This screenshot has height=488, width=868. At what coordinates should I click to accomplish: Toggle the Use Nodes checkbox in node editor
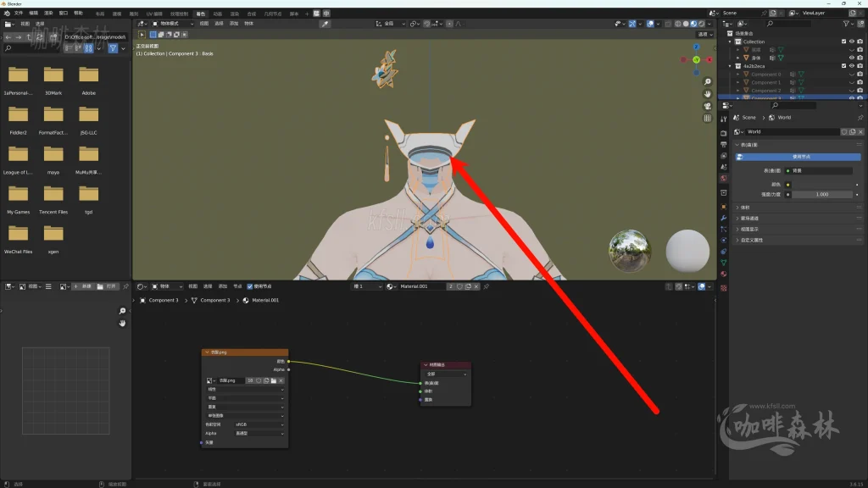coord(250,286)
